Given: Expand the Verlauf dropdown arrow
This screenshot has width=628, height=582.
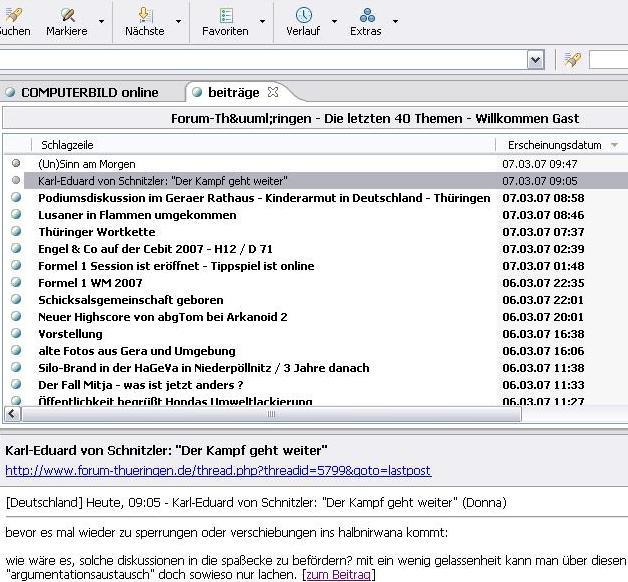Looking at the screenshot, I should click(x=334, y=21).
